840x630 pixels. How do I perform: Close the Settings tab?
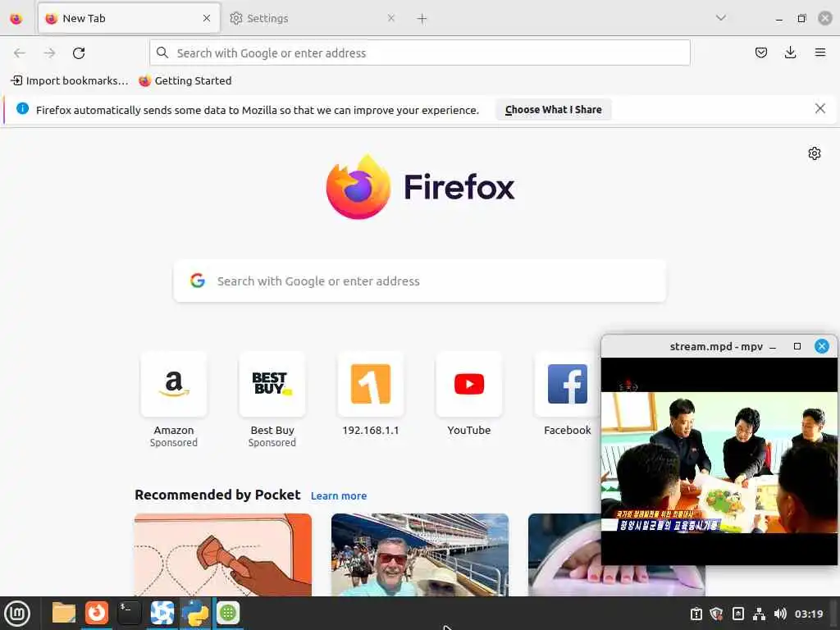click(x=391, y=18)
